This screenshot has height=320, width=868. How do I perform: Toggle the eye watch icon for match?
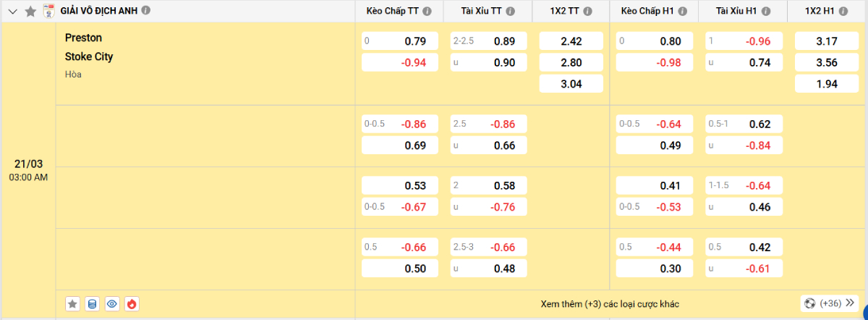click(111, 304)
